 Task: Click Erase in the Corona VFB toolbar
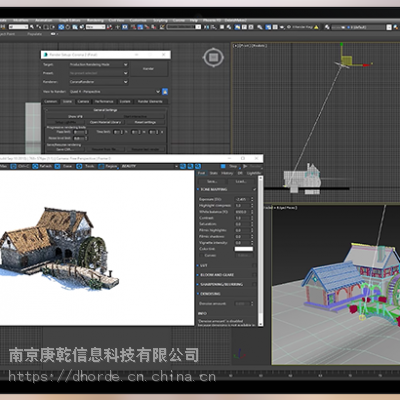(64, 166)
